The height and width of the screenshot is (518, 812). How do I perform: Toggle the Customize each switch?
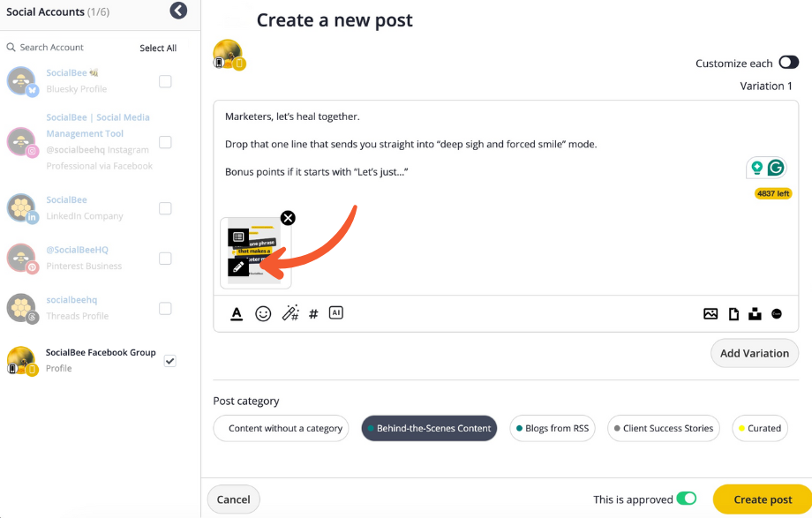tap(788, 63)
